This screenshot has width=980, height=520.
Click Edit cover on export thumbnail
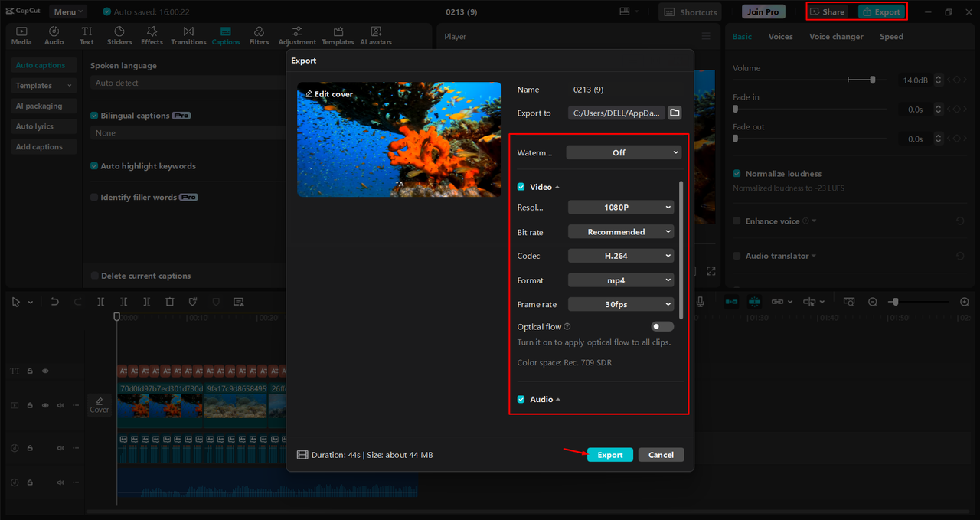click(x=329, y=93)
